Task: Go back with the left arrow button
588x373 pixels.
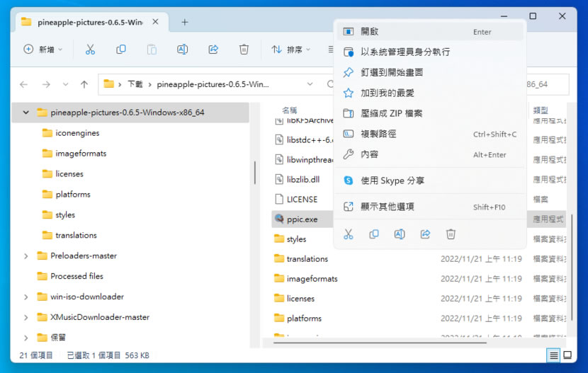Action: click(x=23, y=84)
